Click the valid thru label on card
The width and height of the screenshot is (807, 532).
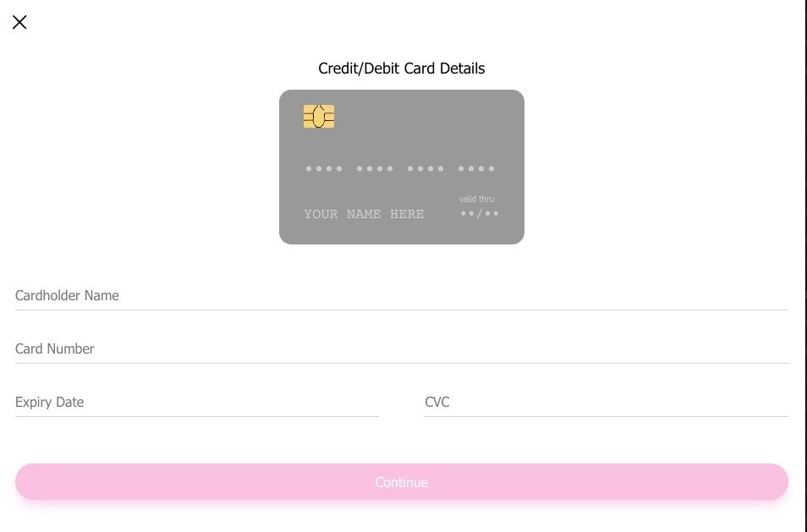point(476,200)
